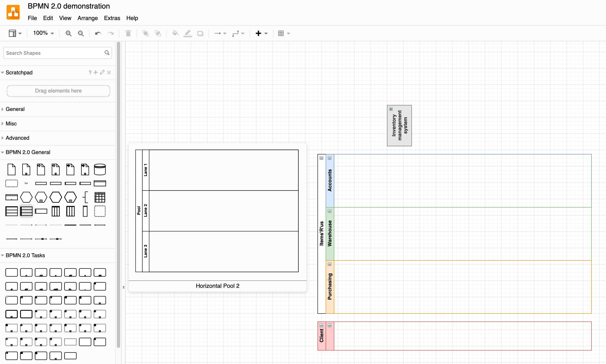Click the Redo icon
The width and height of the screenshot is (606, 364).
coord(111,33)
